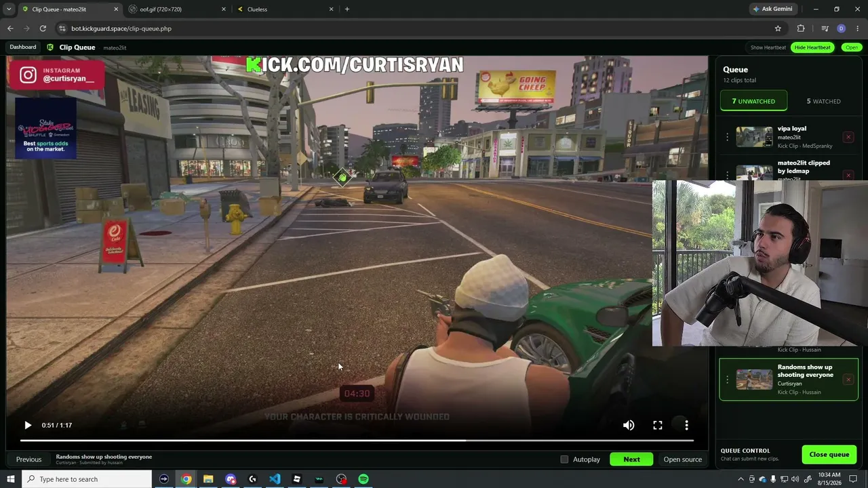The width and height of the screenshot is (868, 488).
Task: Click Show Heartbeat toggle option
Action: tap(768, 47)
